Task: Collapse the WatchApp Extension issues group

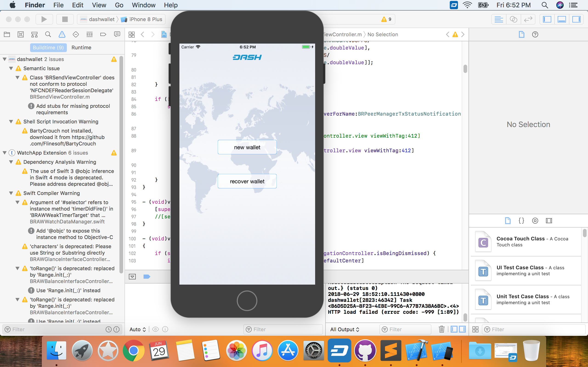Action: [x=5, y=153]
